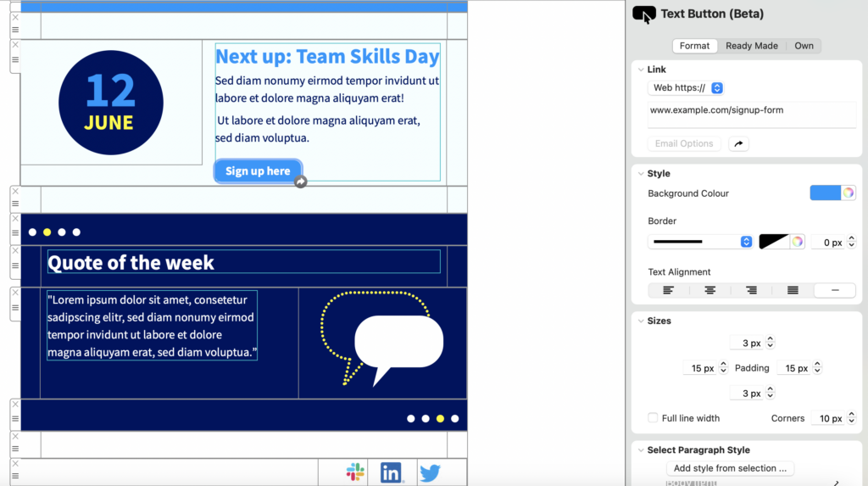Click the Text Button icon in panel header
The width and height of the screenshot is (868, 486).
point(644,14)
